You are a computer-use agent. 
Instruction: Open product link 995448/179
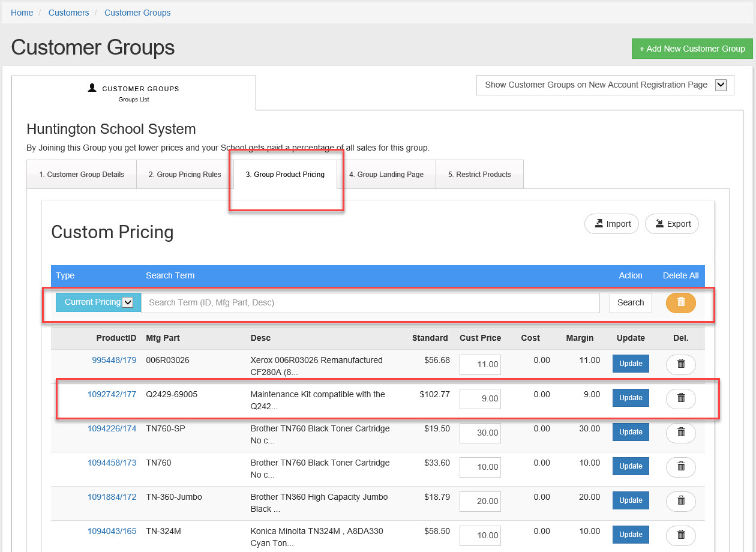(x=114, y=361)
